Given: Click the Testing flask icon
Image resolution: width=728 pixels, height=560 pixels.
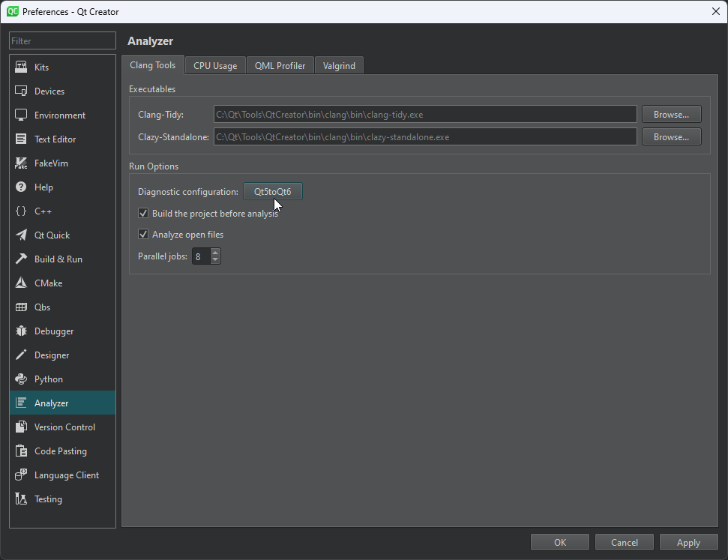Looking at the screenshot, I should pos(21,499).
